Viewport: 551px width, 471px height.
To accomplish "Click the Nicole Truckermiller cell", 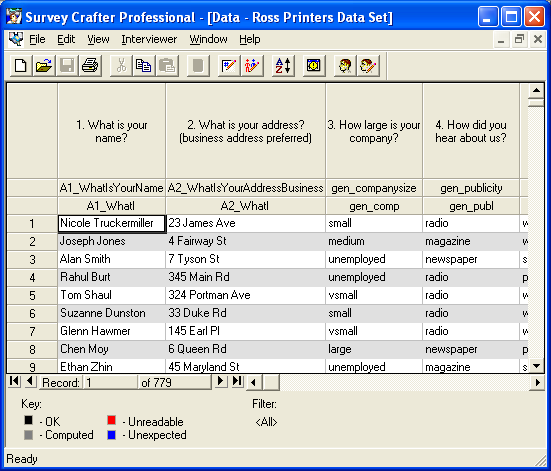I will pos(111,224).
